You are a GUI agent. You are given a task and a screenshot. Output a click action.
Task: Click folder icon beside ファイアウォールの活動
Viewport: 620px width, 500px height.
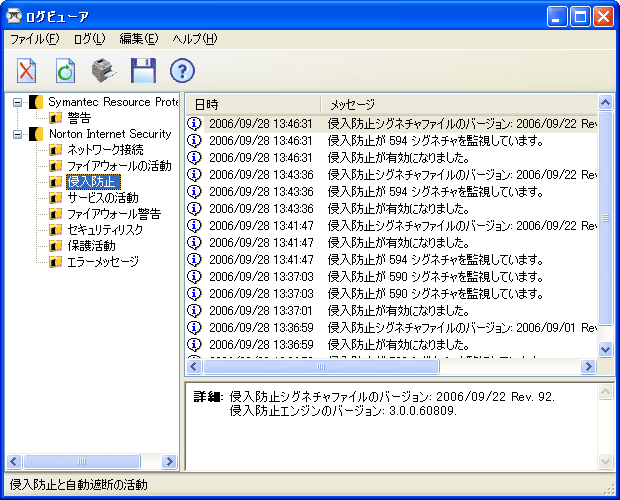click(x=55, y=166)
